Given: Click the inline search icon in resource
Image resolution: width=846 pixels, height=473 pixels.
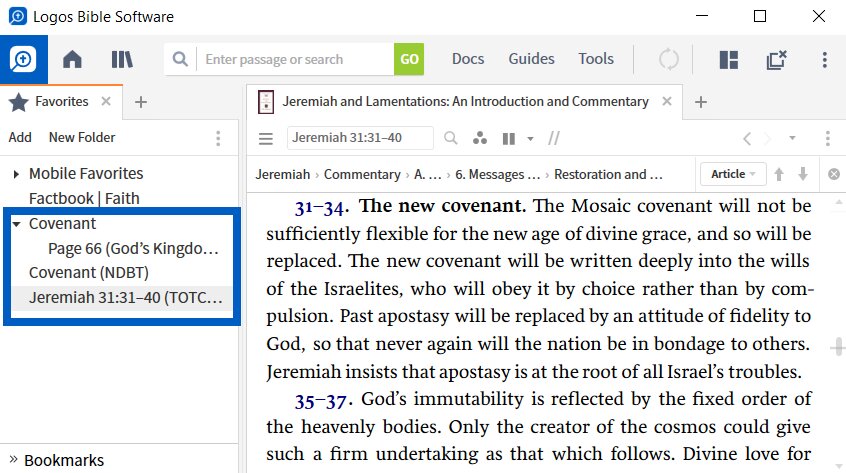Looking at the screenshot, I should (451, 139).
